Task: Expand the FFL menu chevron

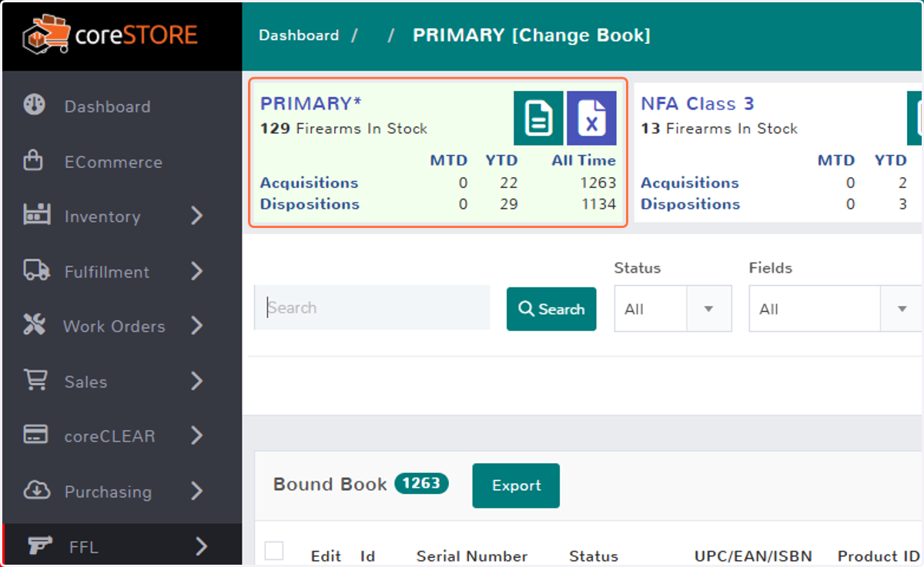Action: click(x=202, y=547)
